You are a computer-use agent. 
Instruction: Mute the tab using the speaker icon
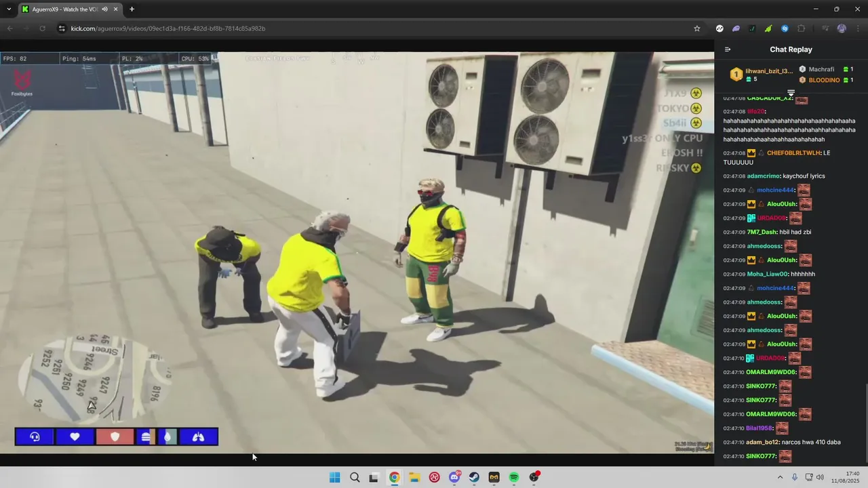coord(104,9)
